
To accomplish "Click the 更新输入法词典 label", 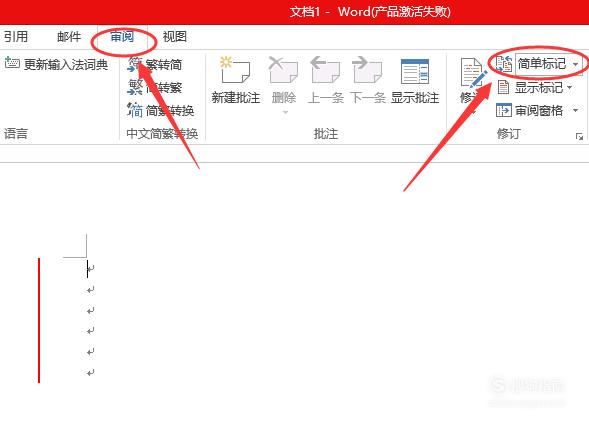I will point(66,65).
